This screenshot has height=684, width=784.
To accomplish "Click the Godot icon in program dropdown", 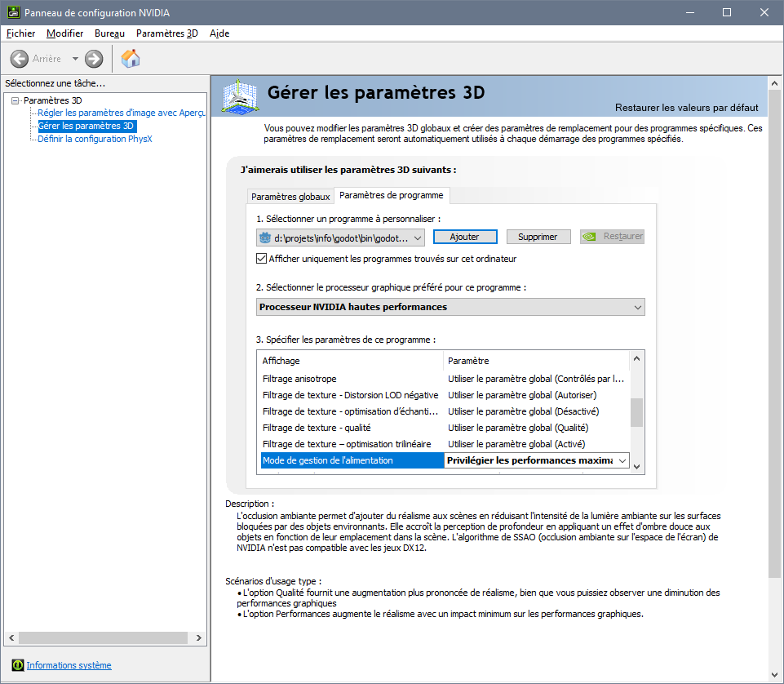I will coord(264,238).
